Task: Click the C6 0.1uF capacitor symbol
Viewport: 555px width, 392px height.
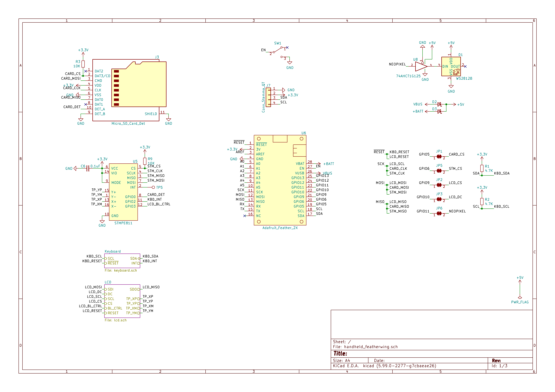Action: pos(88,168)
